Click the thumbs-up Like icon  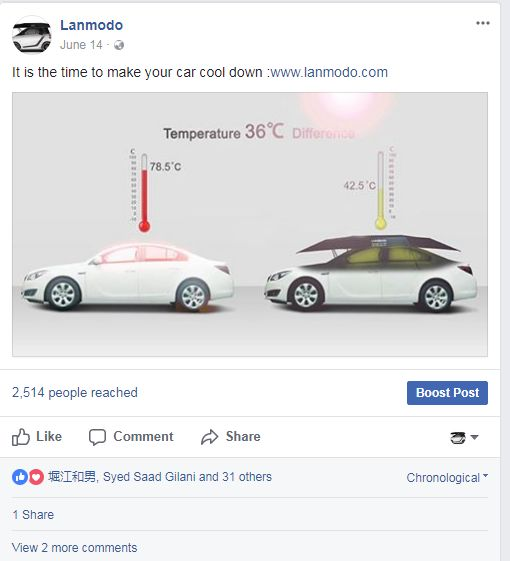pyautogui.click(x=21, y=437)
